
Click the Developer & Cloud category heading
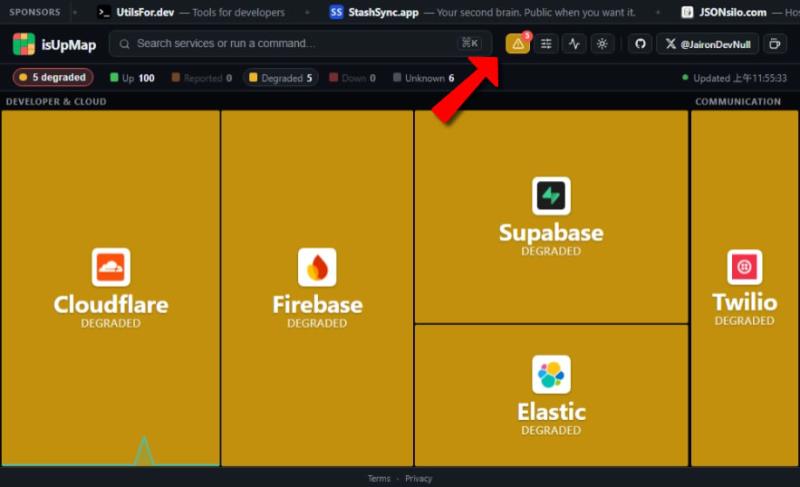click(x=56, y=101)
